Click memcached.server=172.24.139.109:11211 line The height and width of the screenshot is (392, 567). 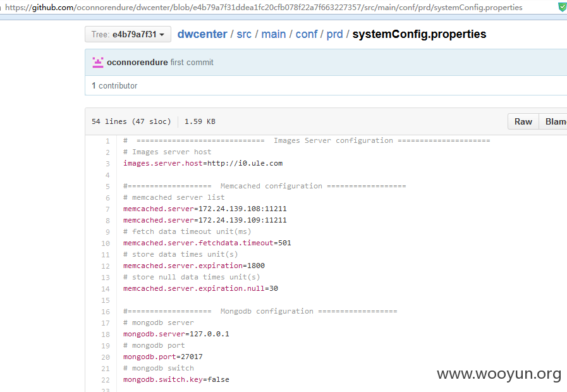205,220
